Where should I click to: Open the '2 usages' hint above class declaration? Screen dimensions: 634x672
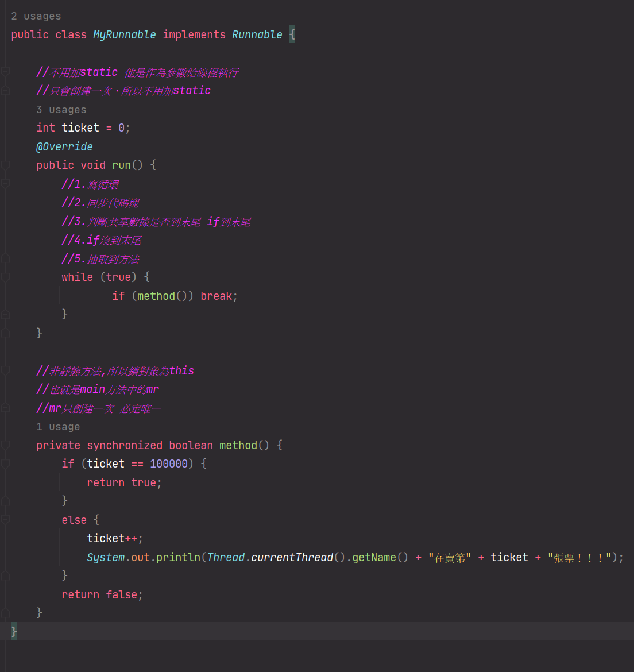36,16
